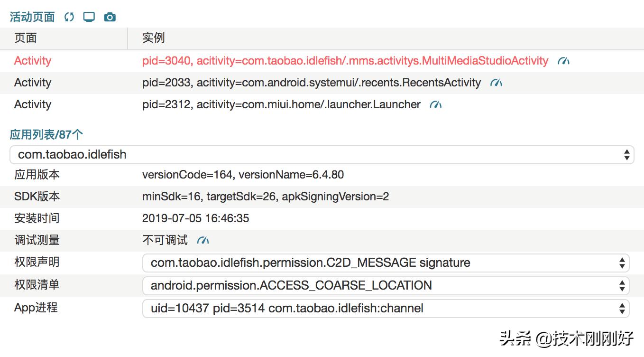Viewport: 644px width, 357px height.
Task: Click the stepper arrows on the App进程 selector
Action: click(x=622, y=308)
